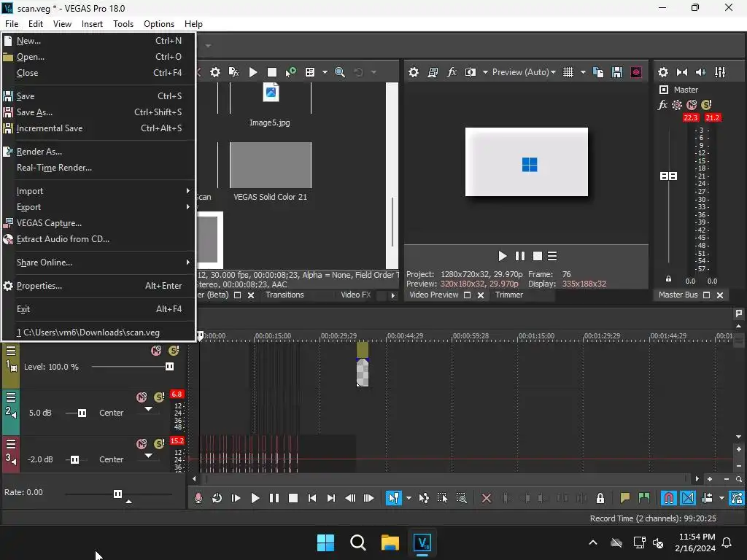Copy snapshot to clipboard icon in preview
The width and height of the screenshot is (747, 560).
click(x=598, y=72)
